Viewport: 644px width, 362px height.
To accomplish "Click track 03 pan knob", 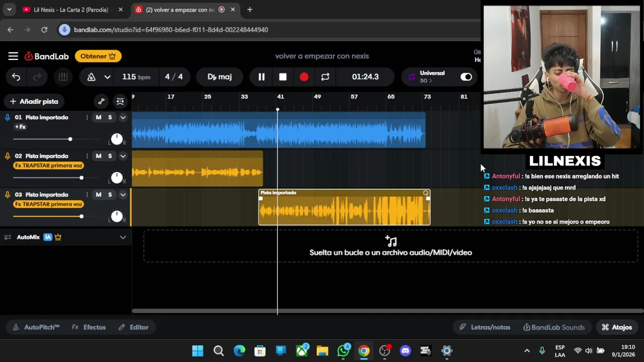I will tap(117, 216).
